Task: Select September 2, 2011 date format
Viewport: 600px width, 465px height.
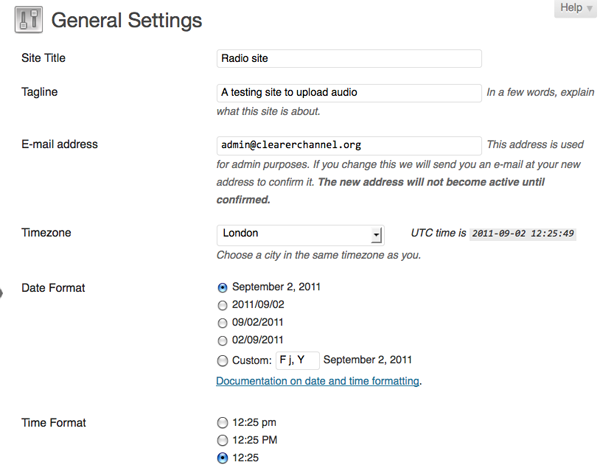Action: pos(223,287)
